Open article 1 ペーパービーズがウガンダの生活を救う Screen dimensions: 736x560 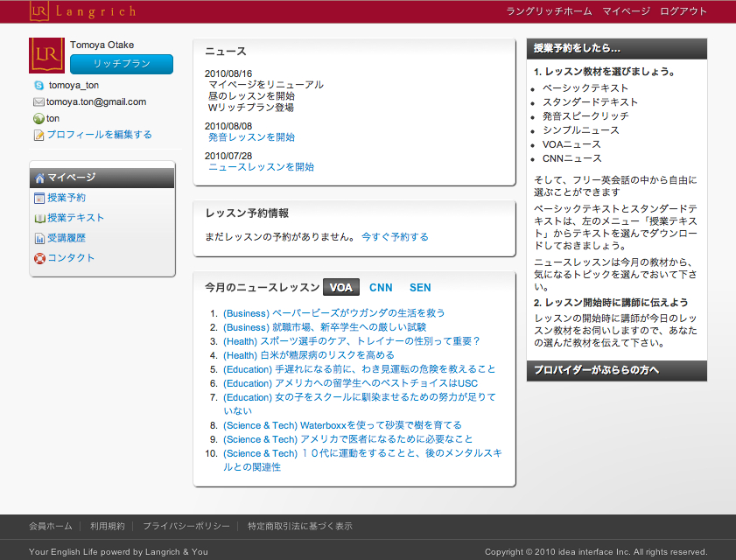point(333,313)
